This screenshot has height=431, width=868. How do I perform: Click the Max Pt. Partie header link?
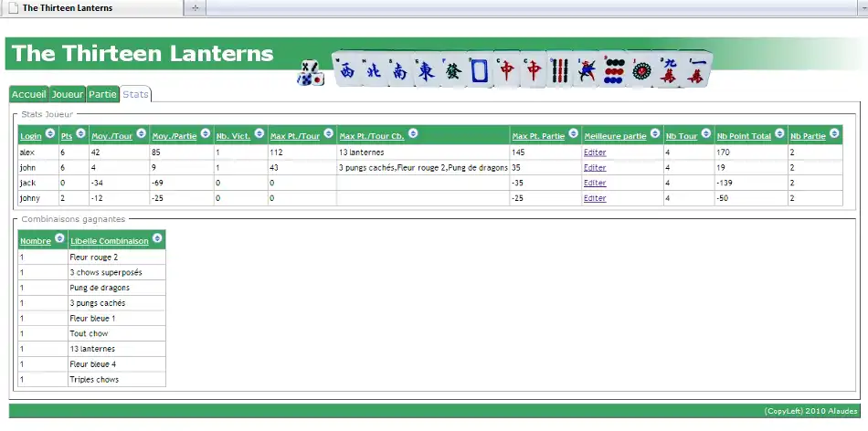(x=539, y=136)
